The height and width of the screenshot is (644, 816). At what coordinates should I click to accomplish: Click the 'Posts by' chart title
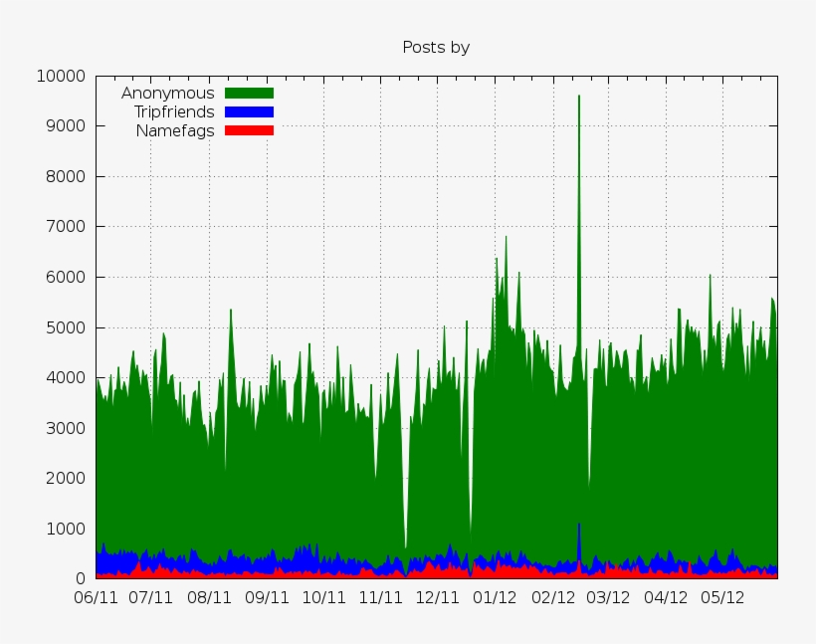[x=436, y=48]
